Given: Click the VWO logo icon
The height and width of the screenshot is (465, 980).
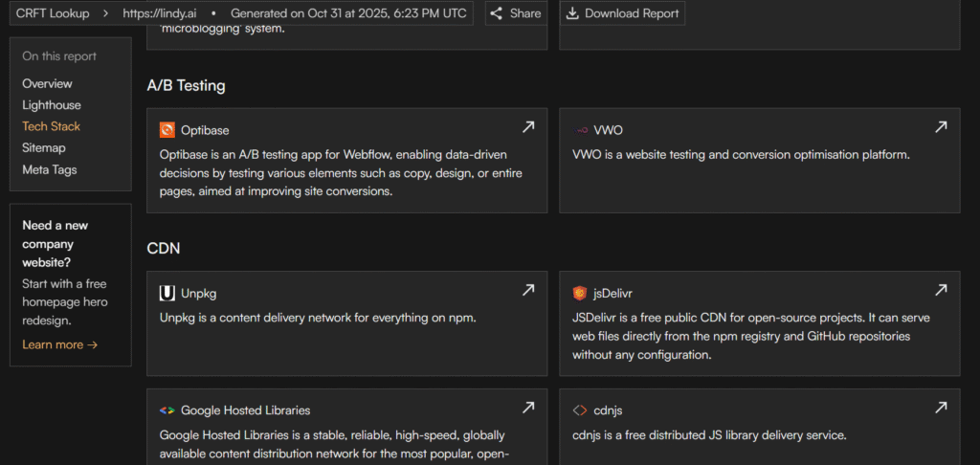Looking at the screenshot, I should 580,130.
